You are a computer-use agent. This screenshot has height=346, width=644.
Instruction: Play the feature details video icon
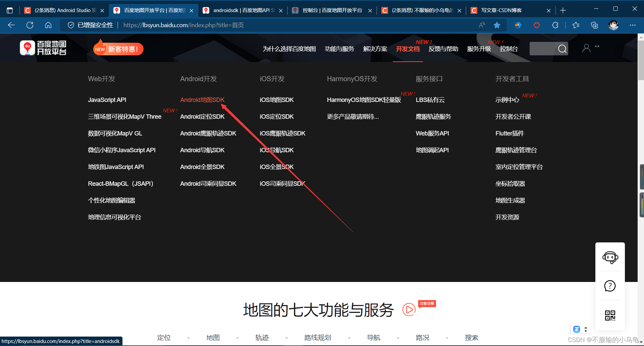(x=409, y=309)
